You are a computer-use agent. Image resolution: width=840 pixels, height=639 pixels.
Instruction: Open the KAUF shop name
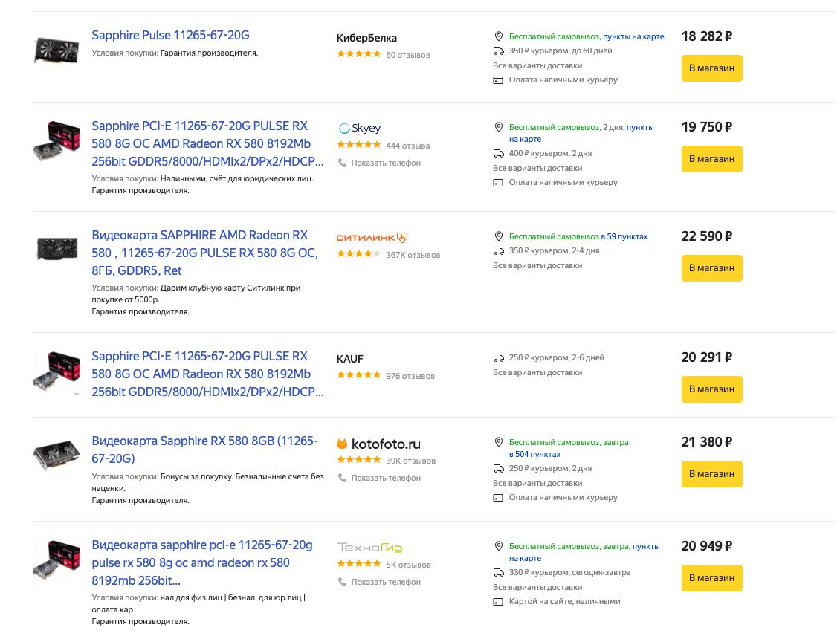(350, 359)
